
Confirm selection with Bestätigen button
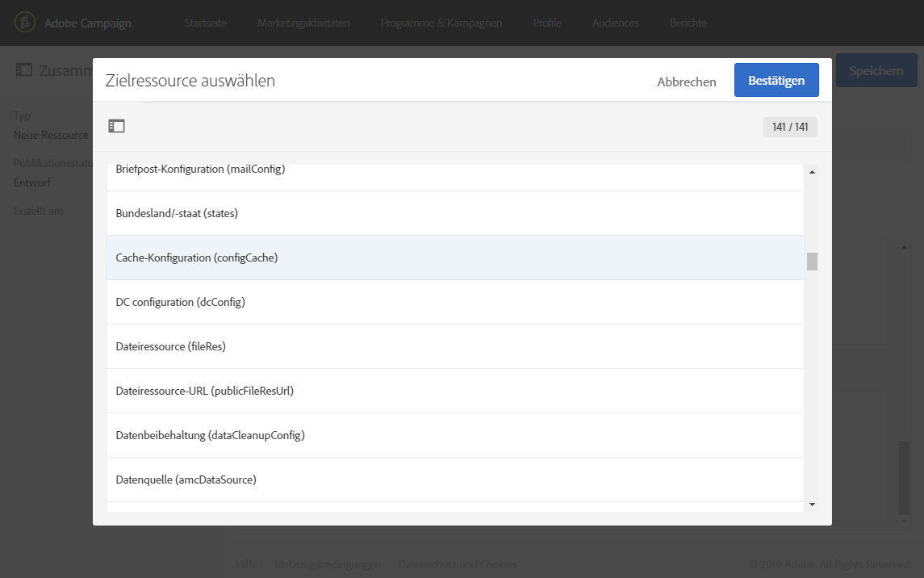[x=776, y=81]
